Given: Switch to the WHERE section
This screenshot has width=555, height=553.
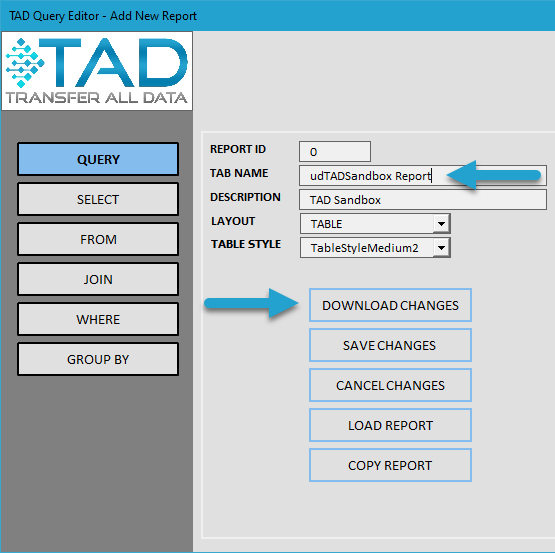Looking at the screenshot, I should (98, 319).
